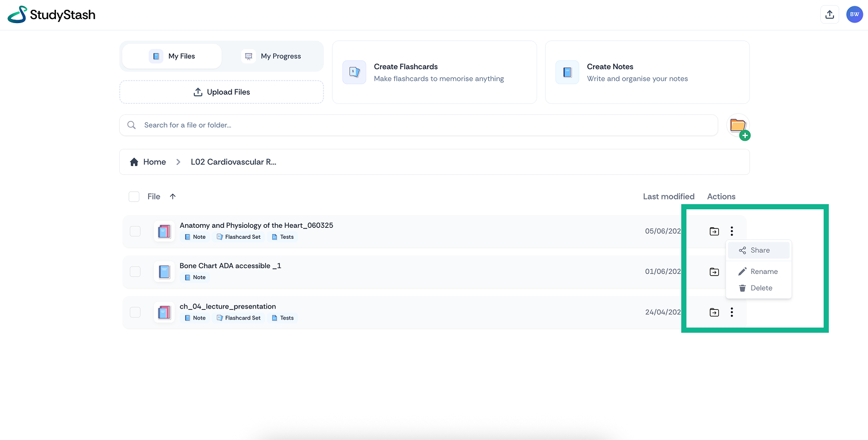The width and height of the screenshot is (868, 440).
Task: Choose Rename from the context menu
Action: point(758,272)
